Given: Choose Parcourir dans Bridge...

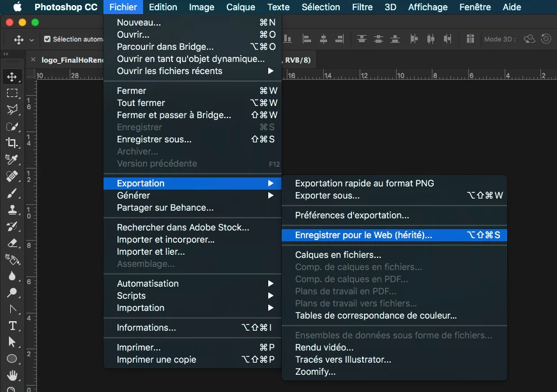Looking at the screenshot, I should [192, 47].
